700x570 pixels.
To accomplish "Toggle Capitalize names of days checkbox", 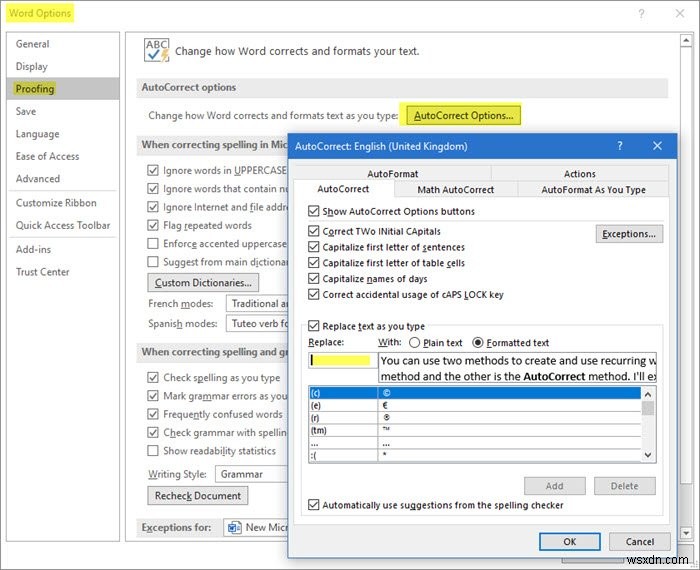I will click(313, 279).
